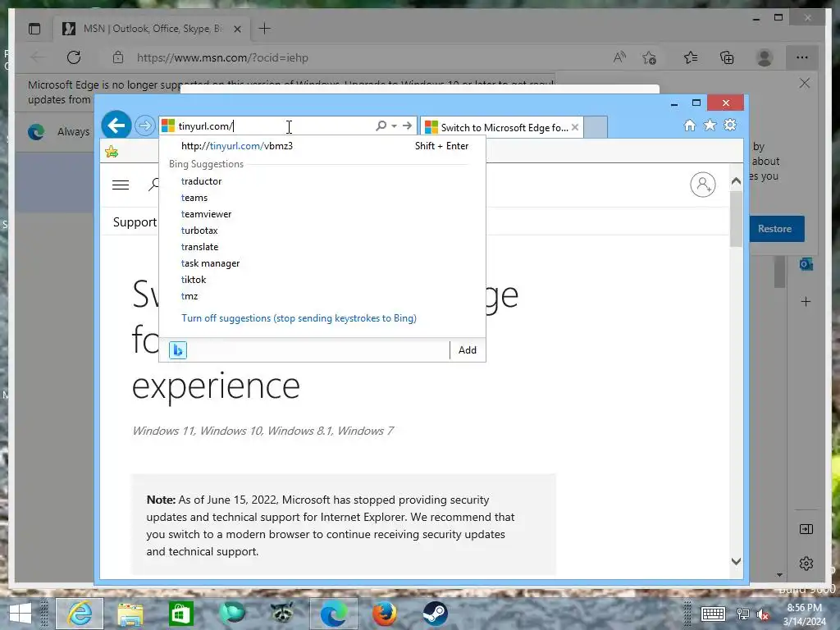Click the Edge profile avatar
The image size is (840, 630).
point(765,57)
